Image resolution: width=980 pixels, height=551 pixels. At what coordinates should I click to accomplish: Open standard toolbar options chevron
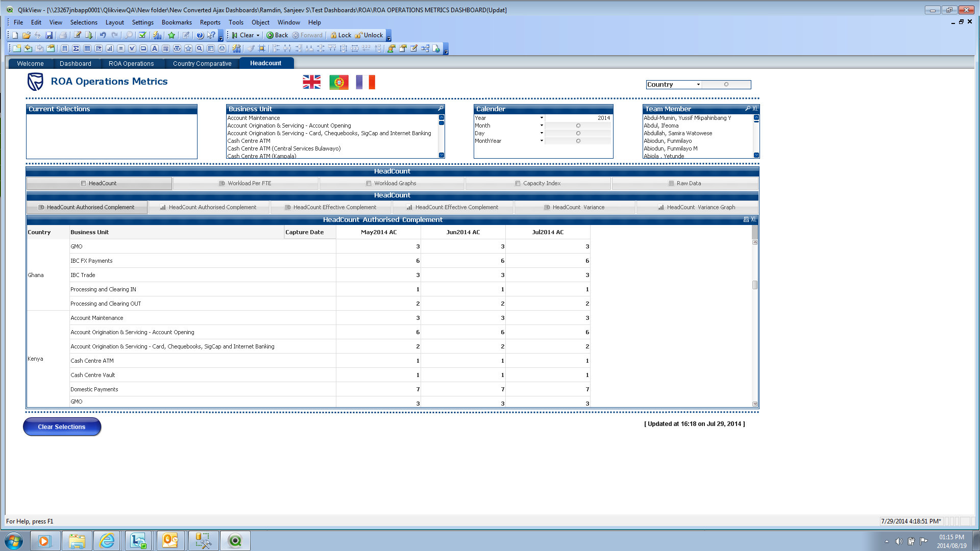[221, 37]
